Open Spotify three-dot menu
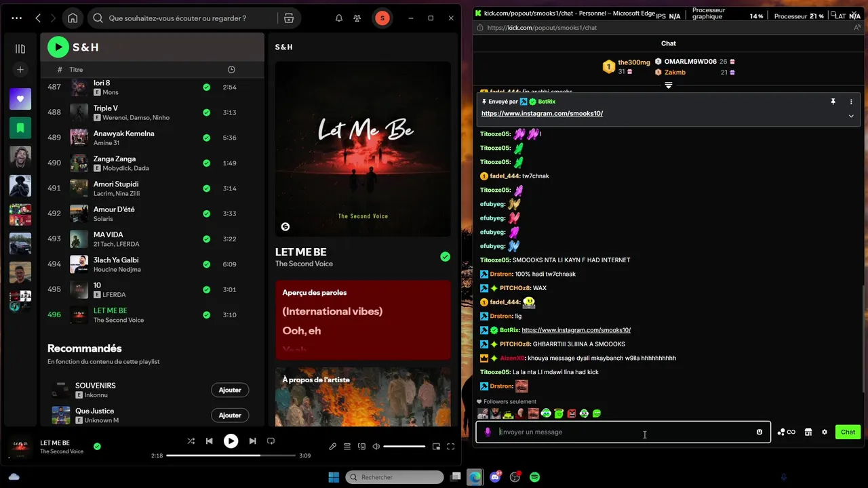Image resolution: width=868 pixels, height=488 pixels. (17, 18)
